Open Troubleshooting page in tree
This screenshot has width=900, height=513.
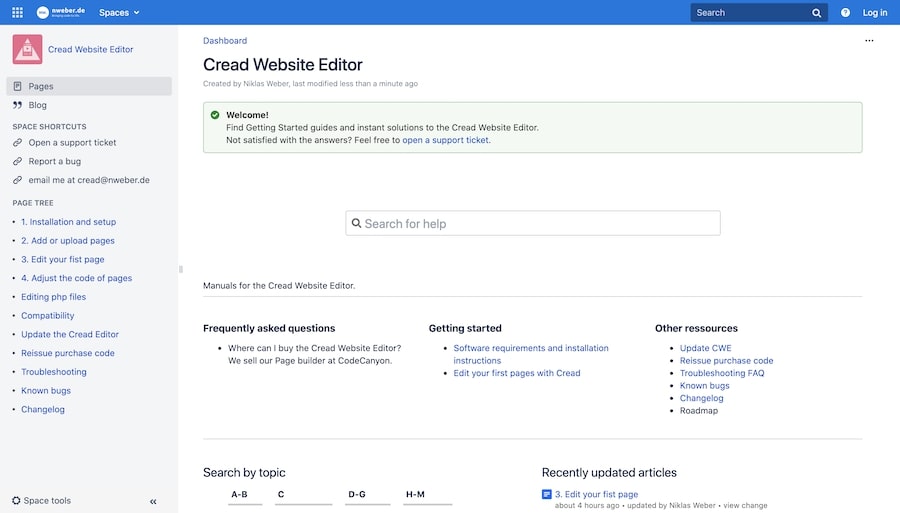click(x=54, y=372)
